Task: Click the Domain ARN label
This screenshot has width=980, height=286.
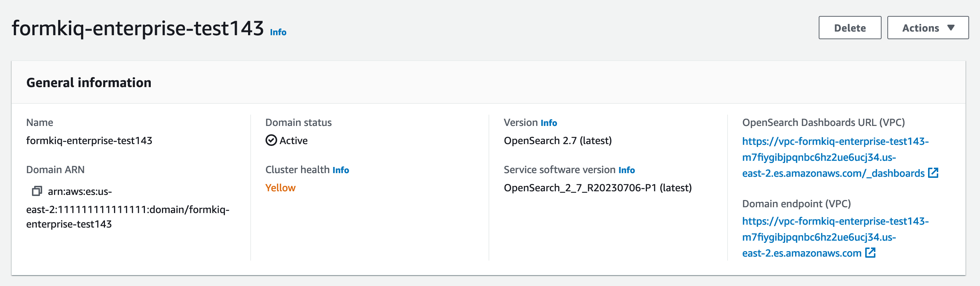Action: (56, 169)
